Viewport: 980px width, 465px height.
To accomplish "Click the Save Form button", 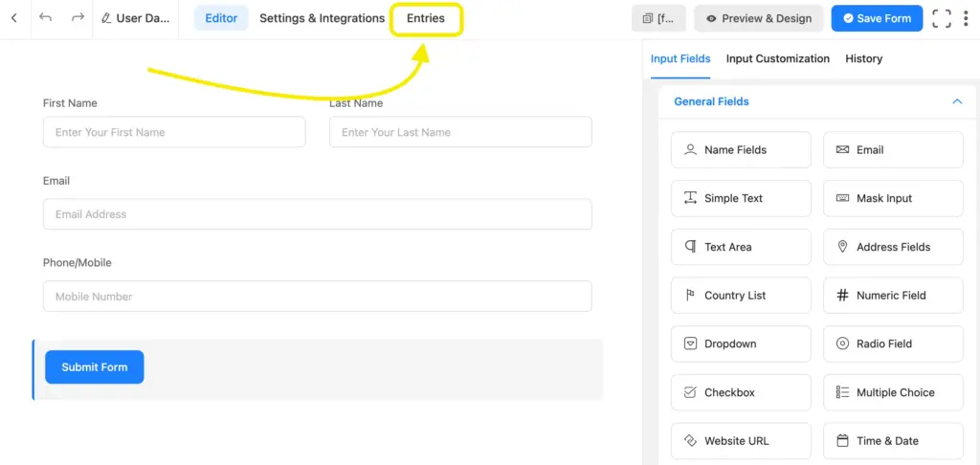I will coord(877,18).
